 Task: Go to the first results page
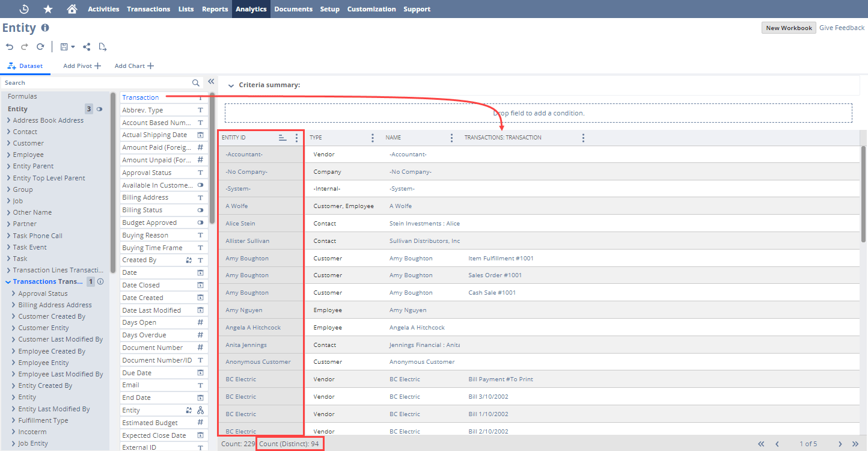[761, 444]
